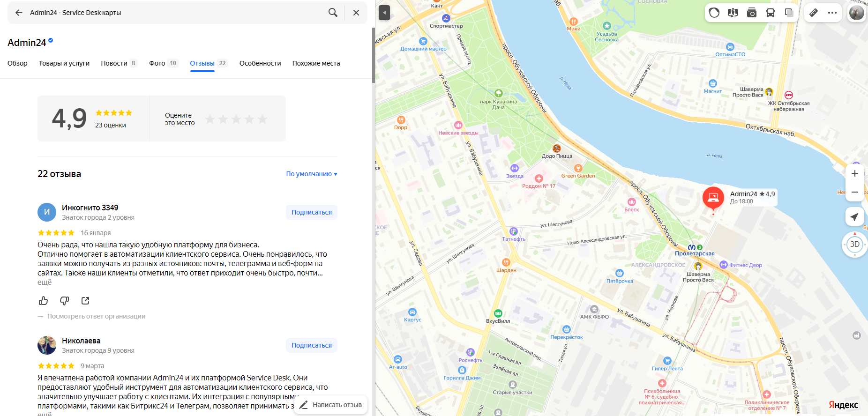Go back using the arrow
The width and height of the screenshot is (868, 416).
(x=19, y=13)
